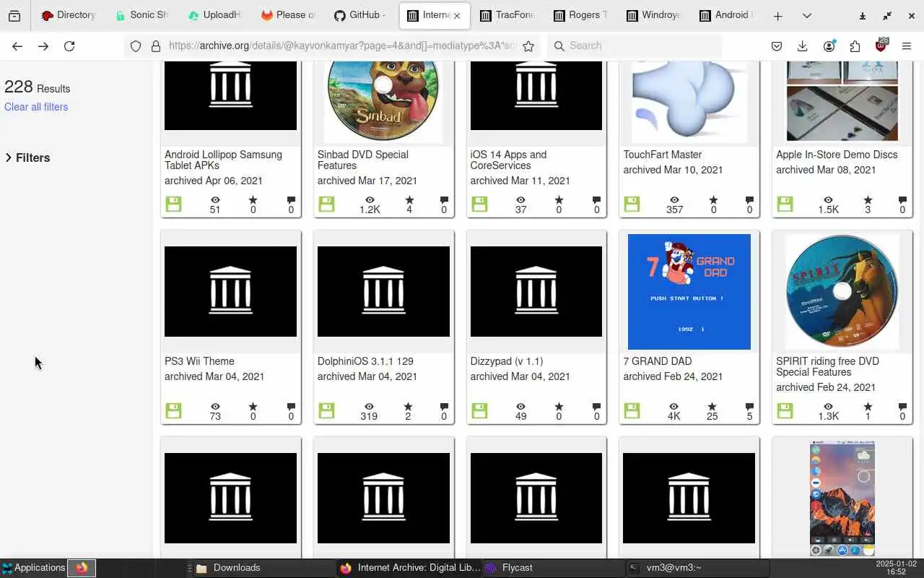Viewport: 924px width, 578px height.
Task: Click the SPIRIT DVD disc thumbnail
Action: [x=842, y=292]
